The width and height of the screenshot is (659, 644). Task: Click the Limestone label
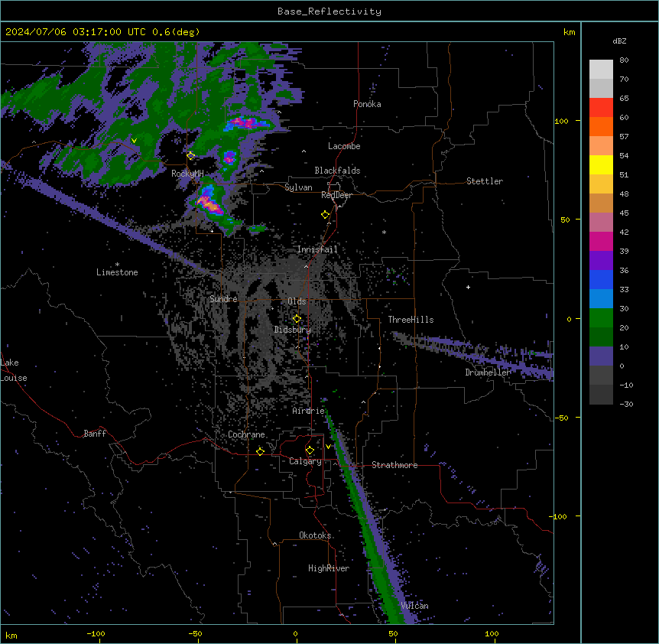click(117, 272)
